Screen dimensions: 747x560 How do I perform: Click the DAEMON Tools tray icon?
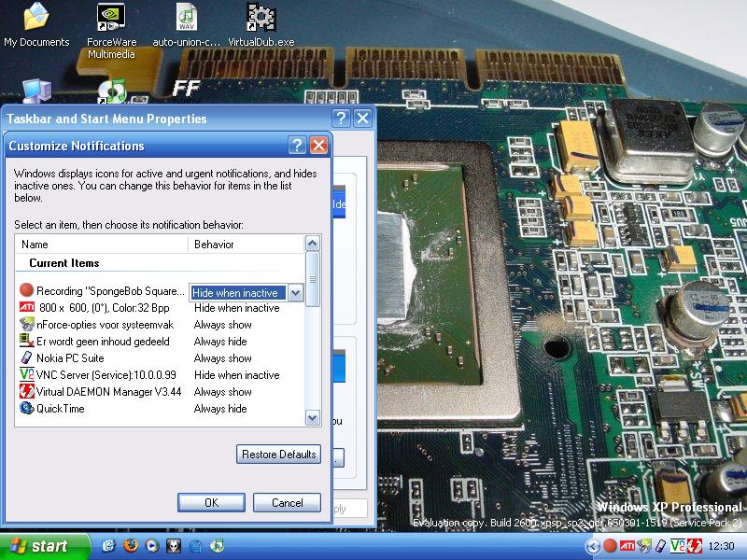694,546
